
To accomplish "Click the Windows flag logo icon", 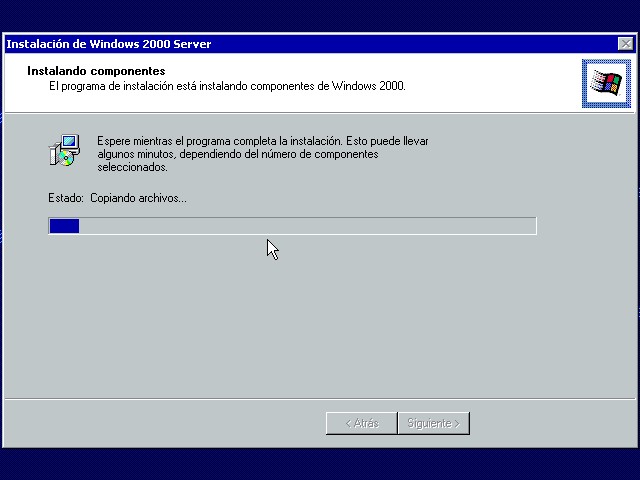I will point(606,83).
